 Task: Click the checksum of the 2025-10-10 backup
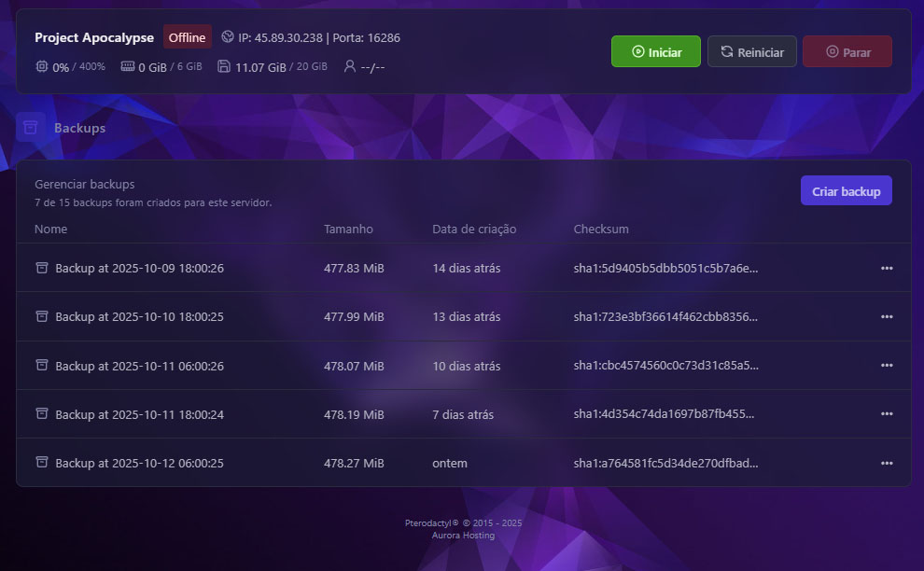coord(665,316)
